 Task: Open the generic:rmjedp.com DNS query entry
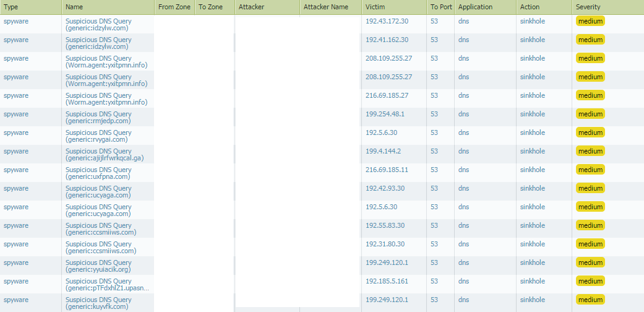click(98, 118)
